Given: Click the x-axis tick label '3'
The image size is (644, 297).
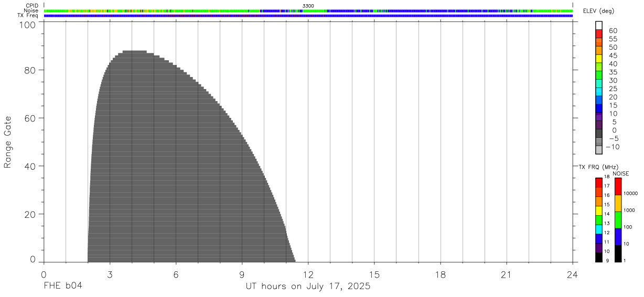Looking at the screenshot, I should tap(110, 274).
